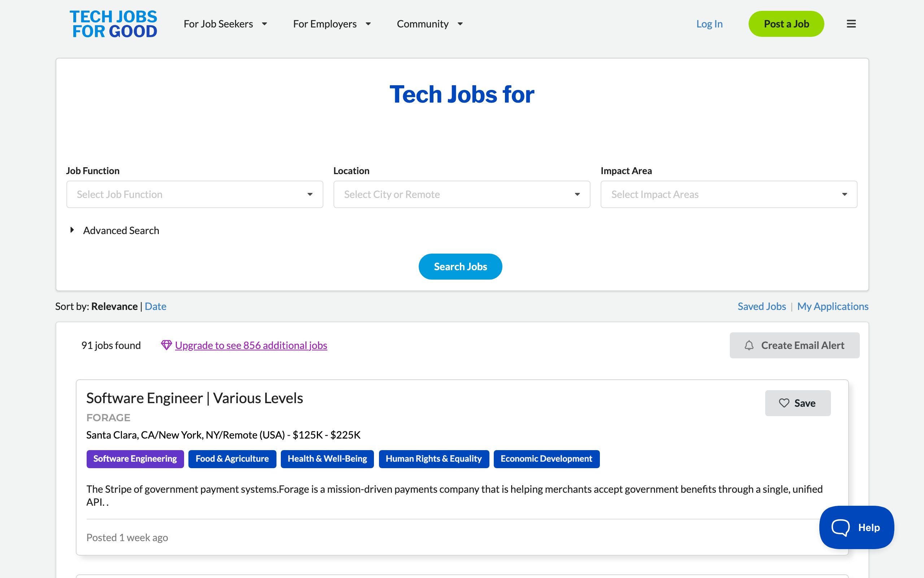This screenshot has height=578, width=924.
Task: Open the hamburger menu icon
Action: pyautogui.click(x=851, y=24)
